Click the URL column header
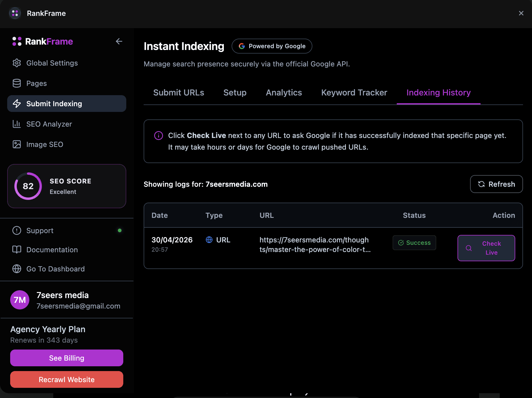Viewport: 532px width, 398px height. [267, 215]
